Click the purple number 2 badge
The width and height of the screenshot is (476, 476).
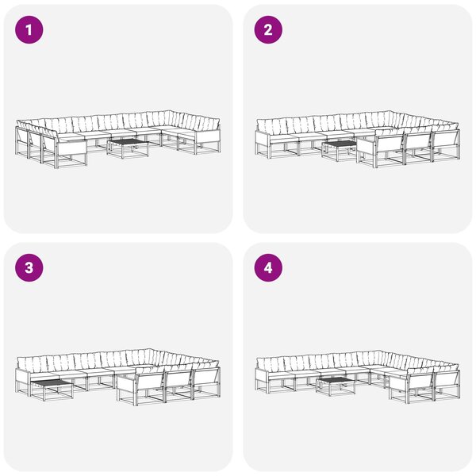pos(268,30)
